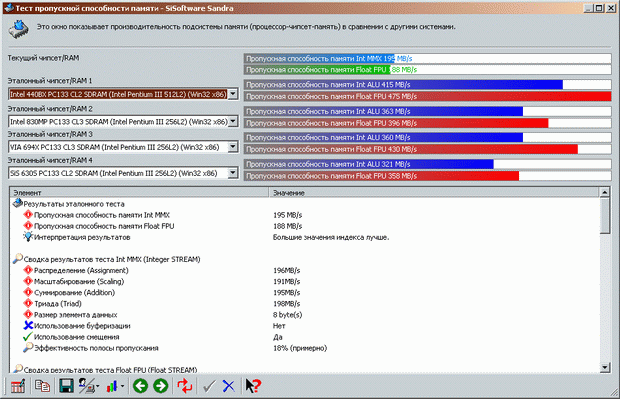Open the user/computer send report toolbar icon
The width and height of the screenshot is (620, 399).
pyautogui.click(x=87, y=386)
